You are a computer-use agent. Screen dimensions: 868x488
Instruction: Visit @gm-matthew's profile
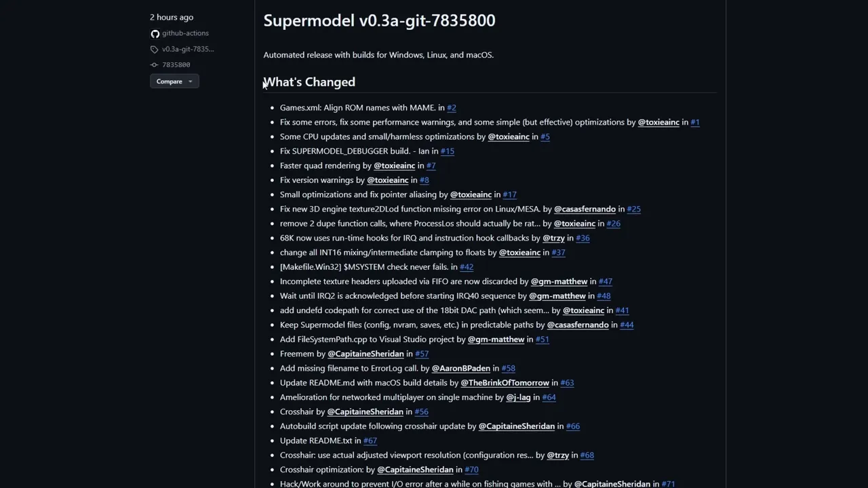click(x=559, y=281)
